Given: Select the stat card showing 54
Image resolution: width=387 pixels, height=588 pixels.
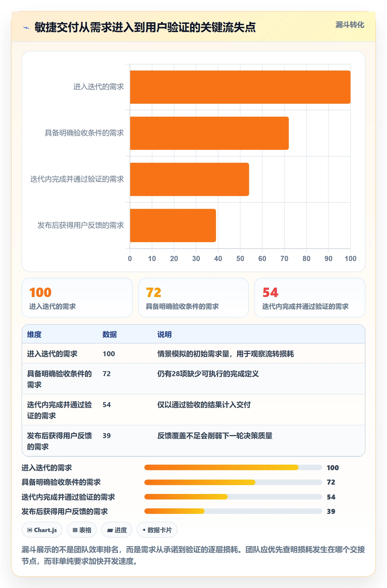Looking at the screenshot, I should pyautogui.click(x=310, y=298).
